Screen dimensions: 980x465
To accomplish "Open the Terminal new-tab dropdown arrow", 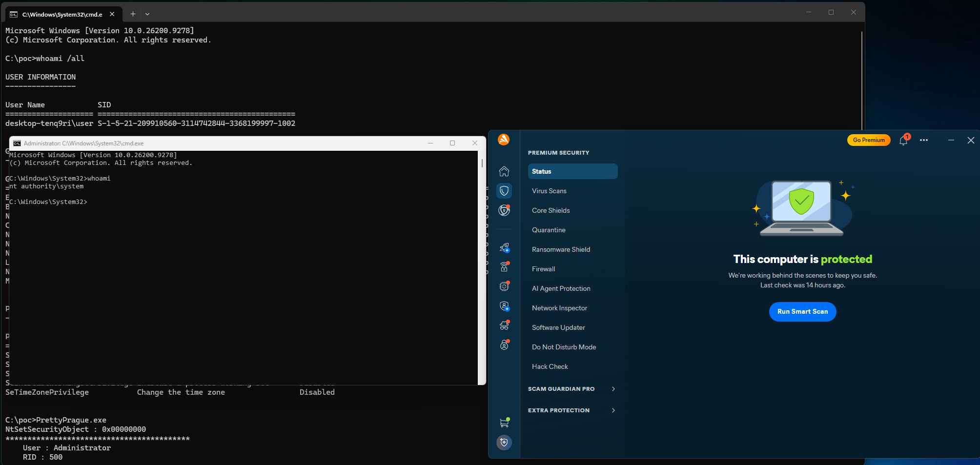I will click(x=147, y=14).
